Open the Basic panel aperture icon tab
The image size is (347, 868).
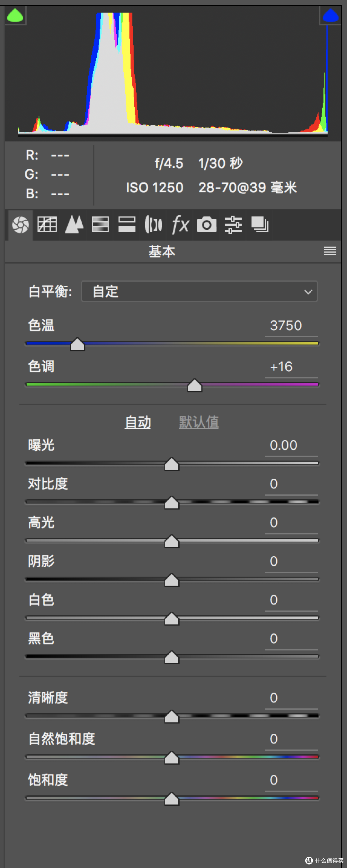point(21,225)
